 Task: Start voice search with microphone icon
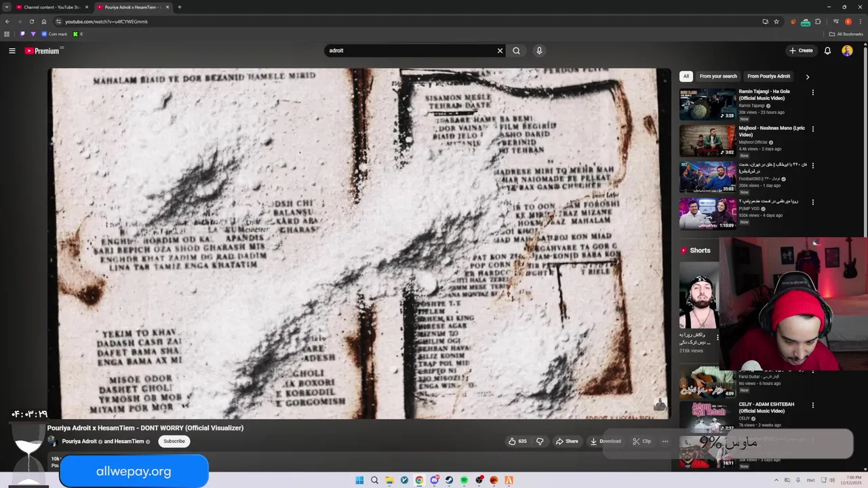(x=539, y=51)
